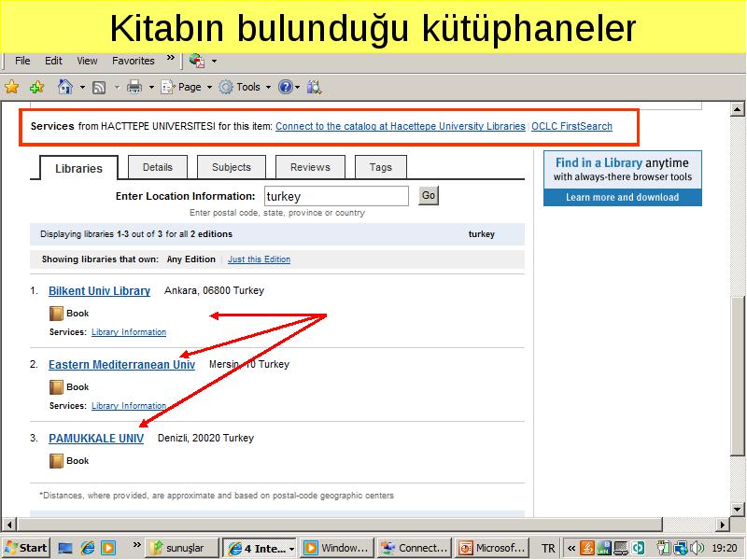
Task: Click the Book icon under PAMUKKALE UNIV
Action: [56, 461]
